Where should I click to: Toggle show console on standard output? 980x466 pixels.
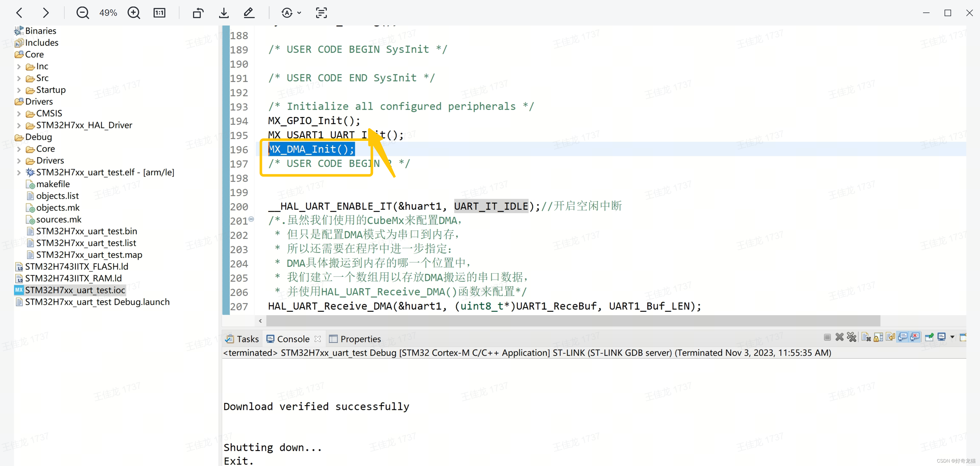click(903, 337)
